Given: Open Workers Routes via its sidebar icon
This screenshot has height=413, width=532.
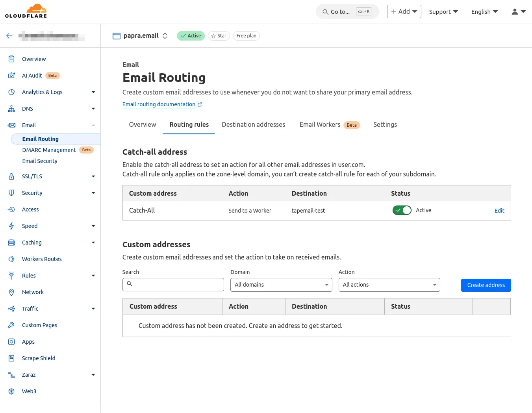Looking at the screenshot, I should (x=11, y=259).
